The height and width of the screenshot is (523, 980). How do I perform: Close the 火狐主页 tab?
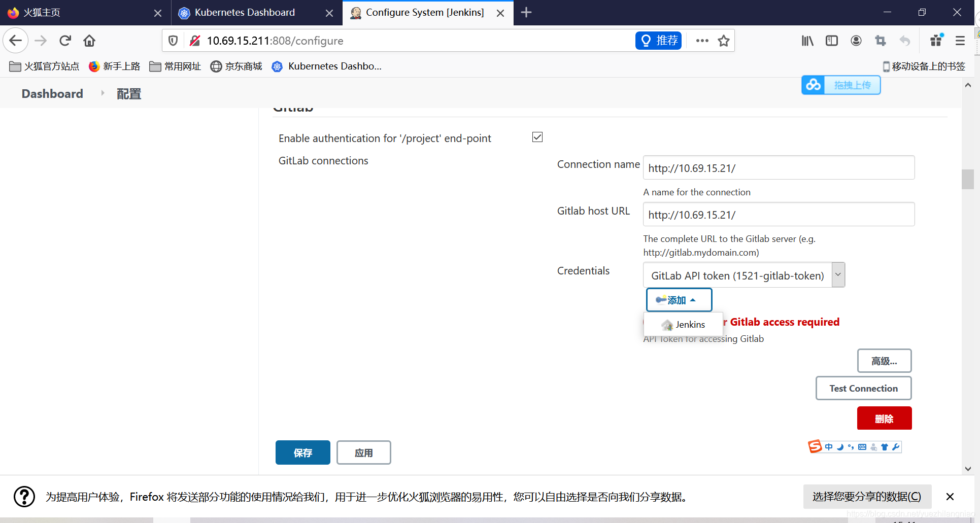[158, 13]
